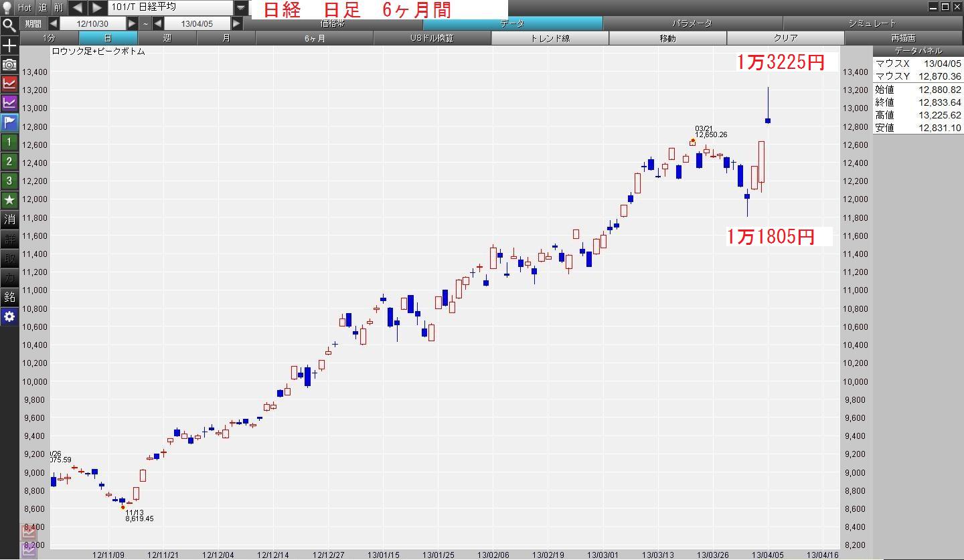Image resolution: width=964 pixels, height=560 pixels.
Task: Switch to the データ tab
Action: pos(512,23)
